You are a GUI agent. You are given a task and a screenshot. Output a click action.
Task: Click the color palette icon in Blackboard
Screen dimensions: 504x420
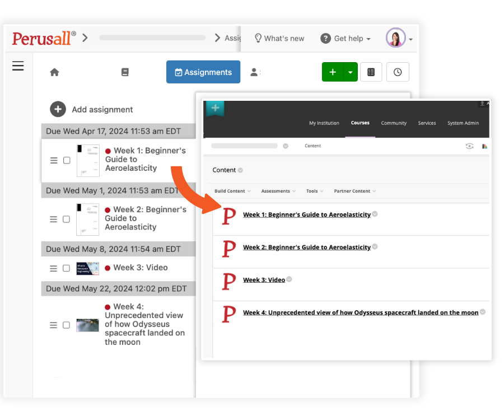(484, 146)
